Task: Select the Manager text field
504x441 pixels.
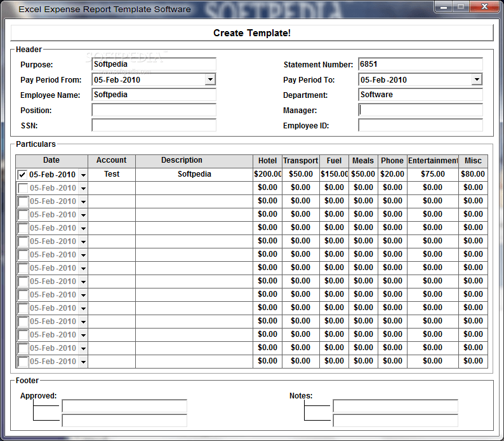Action: pos(420,110)
